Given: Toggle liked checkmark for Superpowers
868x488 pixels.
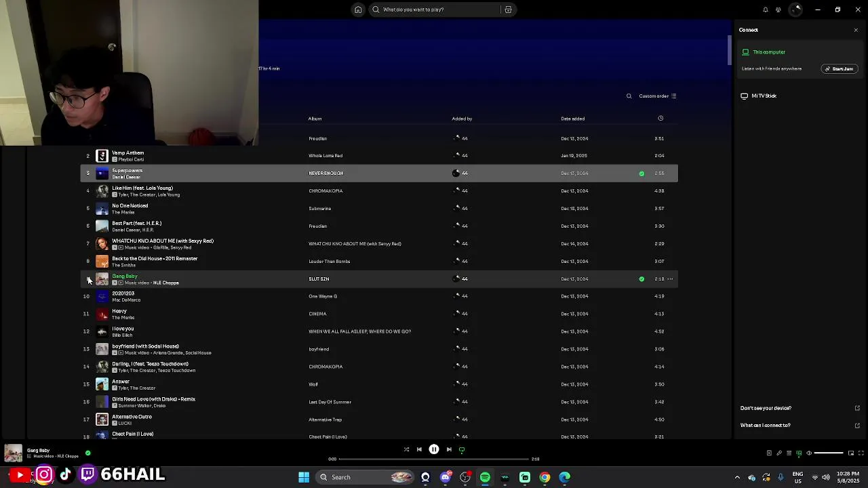Looking at the screenshot, I should coord(642,174).
